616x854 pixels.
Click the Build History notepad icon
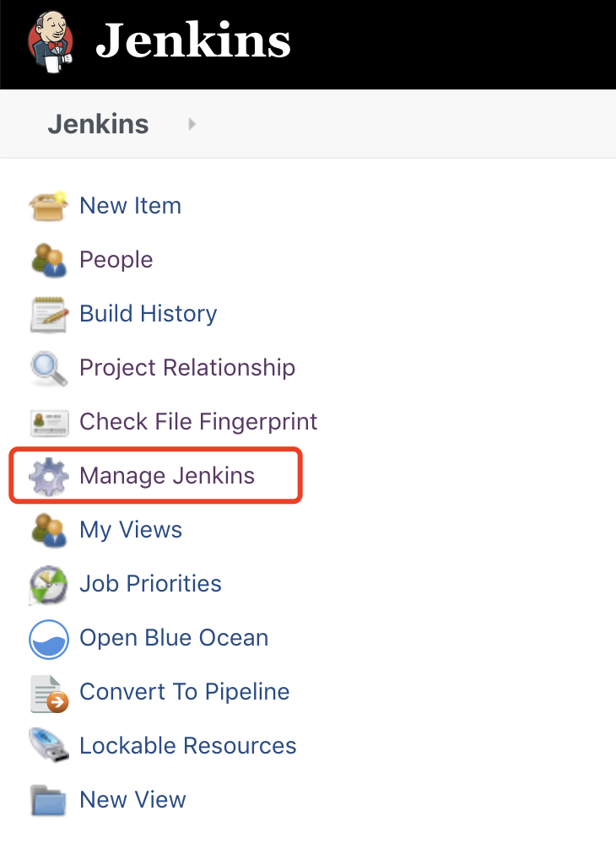pos(49,314)
